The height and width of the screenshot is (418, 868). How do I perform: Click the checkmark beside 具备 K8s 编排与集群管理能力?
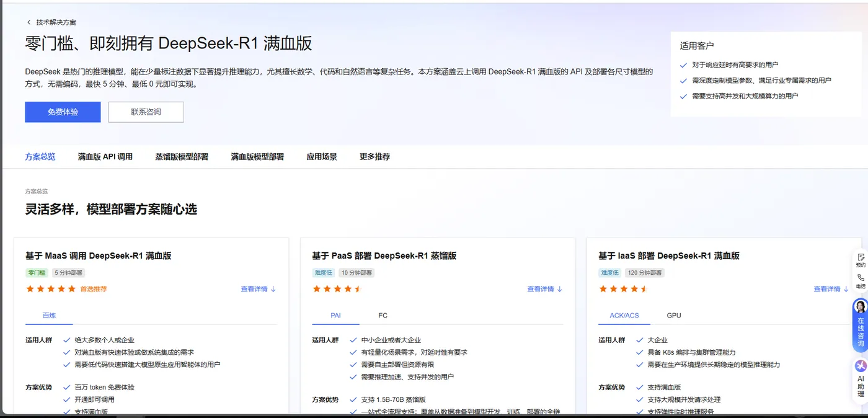639,352
